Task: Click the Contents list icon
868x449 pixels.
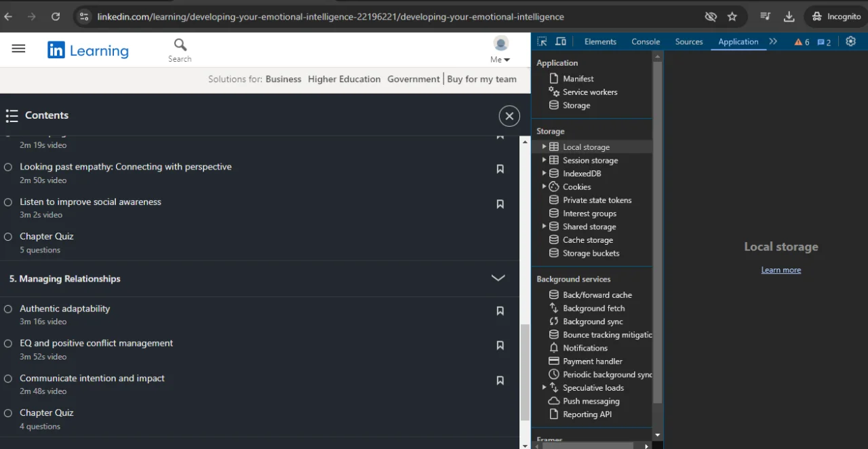Action: 12,116
